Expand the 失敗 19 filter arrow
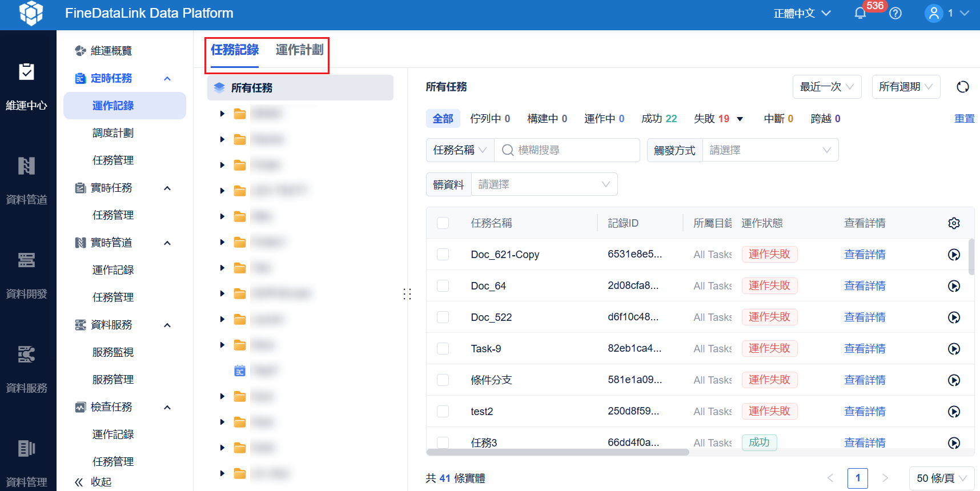The image size is (980, 491). [x=740, y=119]
